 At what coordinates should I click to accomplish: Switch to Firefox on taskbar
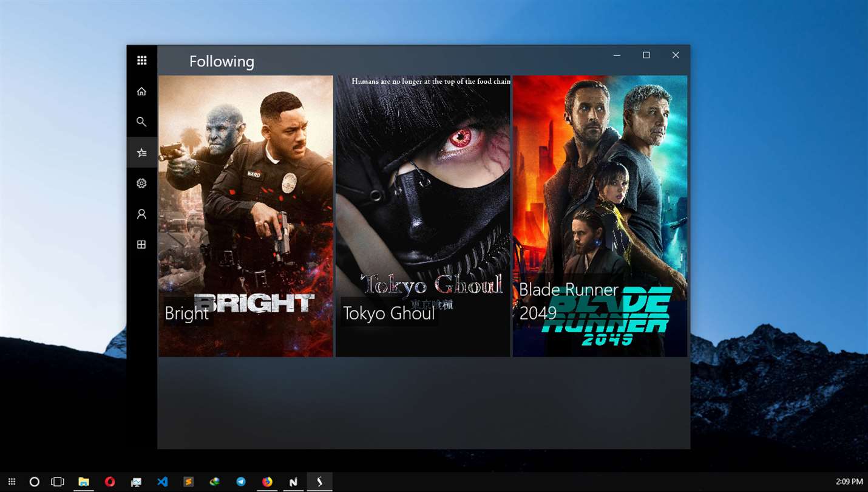tap(267, 482)
